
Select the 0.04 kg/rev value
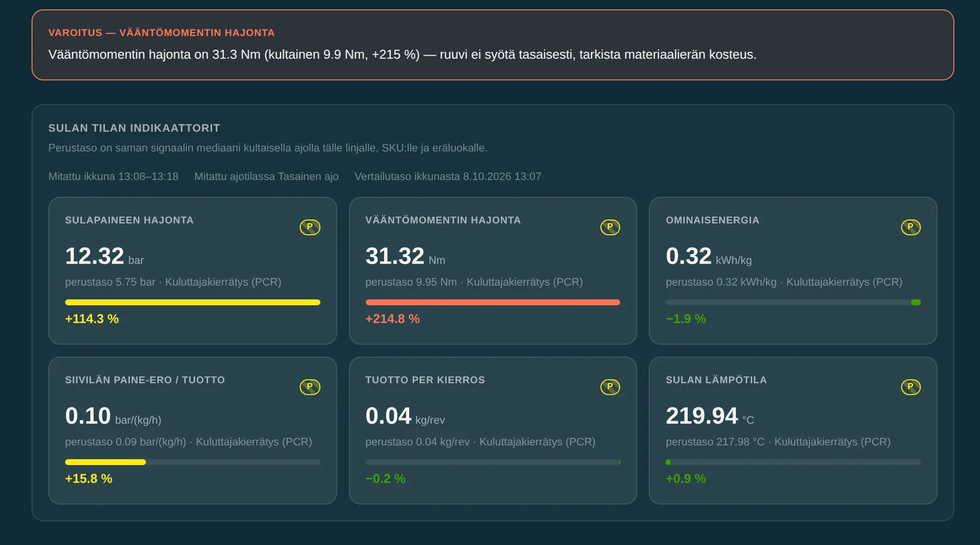point(405,416)
